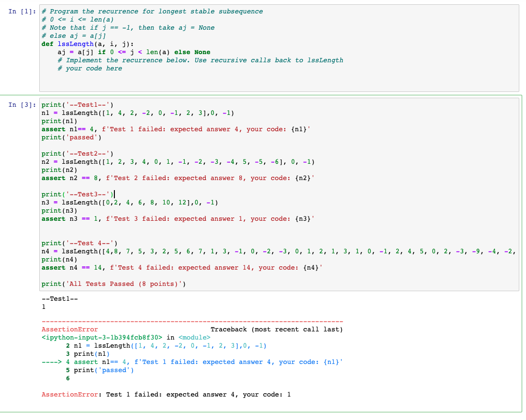This screenshot has height=420, width=526.
Task: Click the AssertionError heading in the traceback
Action: click(x=69, y=329)
